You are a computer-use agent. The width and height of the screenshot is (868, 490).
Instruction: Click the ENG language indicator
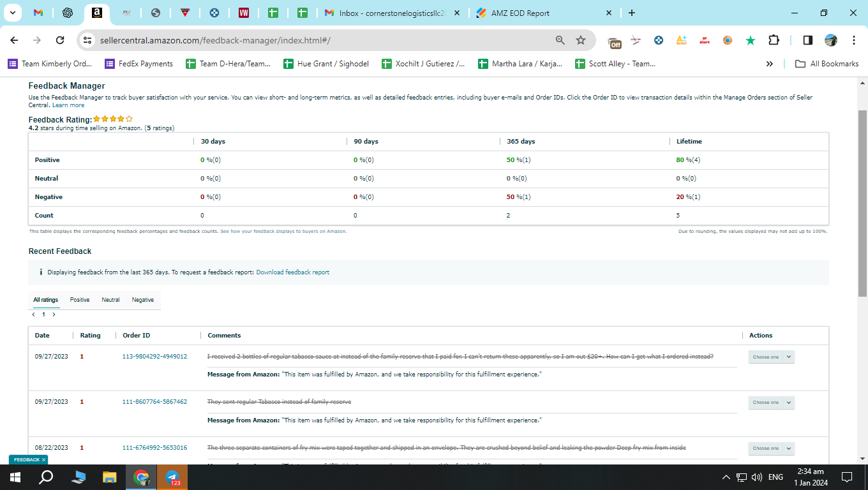coord(775,477)
